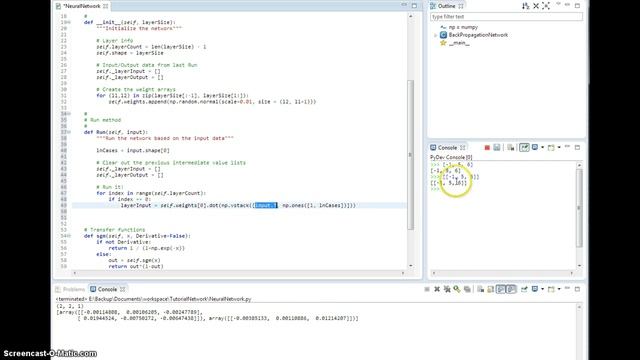Click the 'for index in range(self.layerCount):' line

(151, 193)
